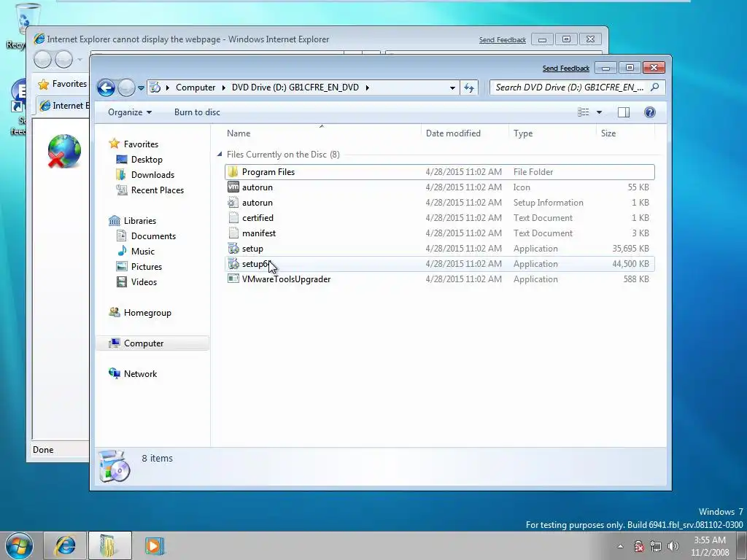Sort by the Type column header
The height and width of the screenshot is (560, 747).
[523, 133]
